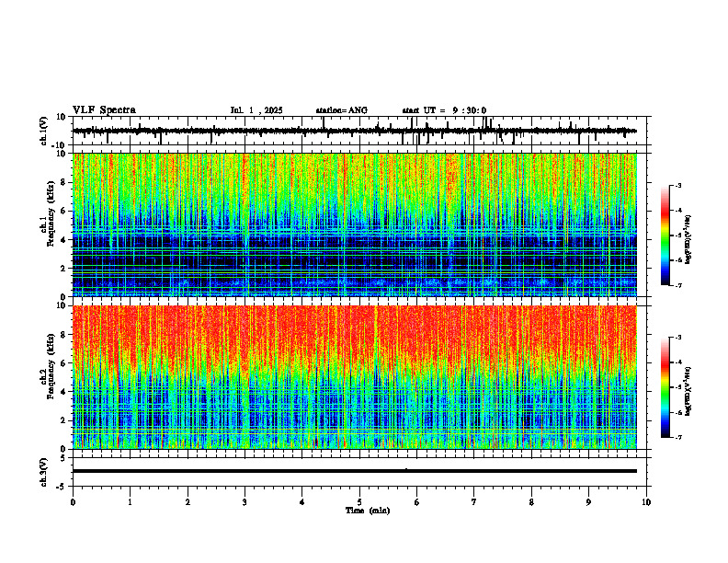Click inside the ch.1 spectrogram panel
This screenshot has height=563, width=728.
(x=355, y=224)
